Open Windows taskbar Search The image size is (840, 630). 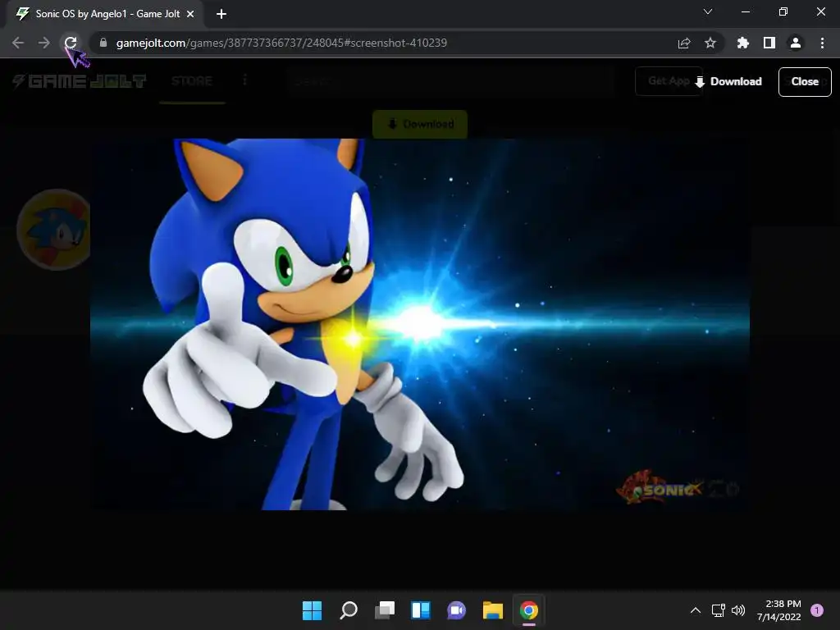click(348, 610)
